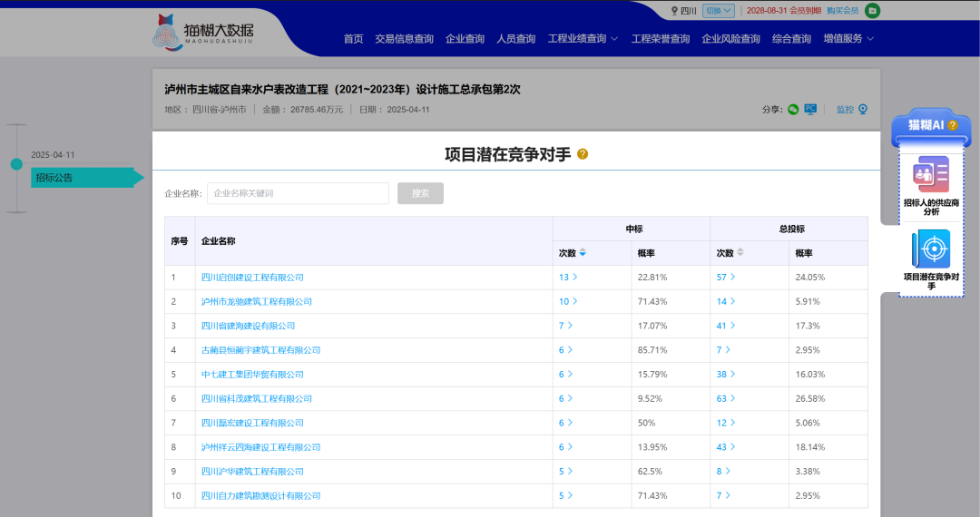Open 四川磊宏建设工程有限公司 link
Viewport: 980px width, 517px height.
(252, 424)
